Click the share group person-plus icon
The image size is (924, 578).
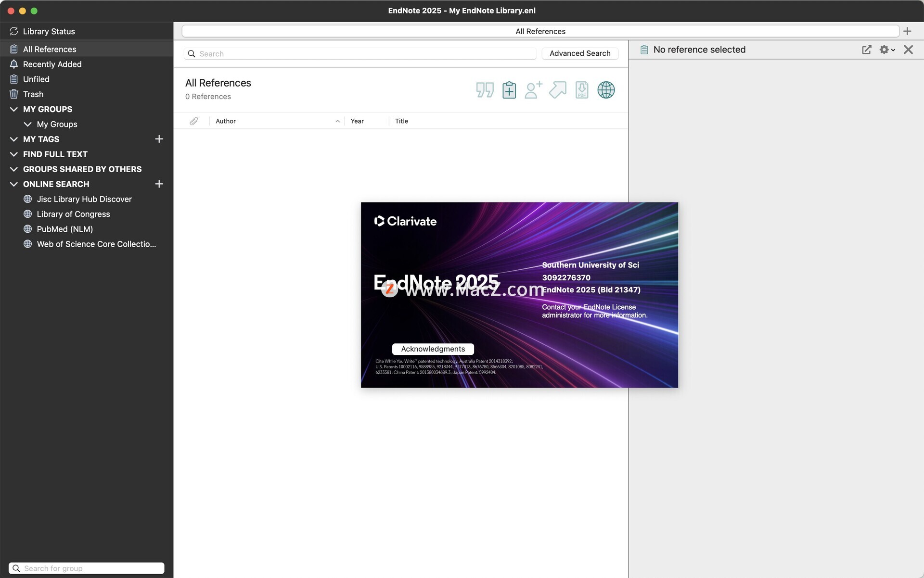[x=533, y=90]
